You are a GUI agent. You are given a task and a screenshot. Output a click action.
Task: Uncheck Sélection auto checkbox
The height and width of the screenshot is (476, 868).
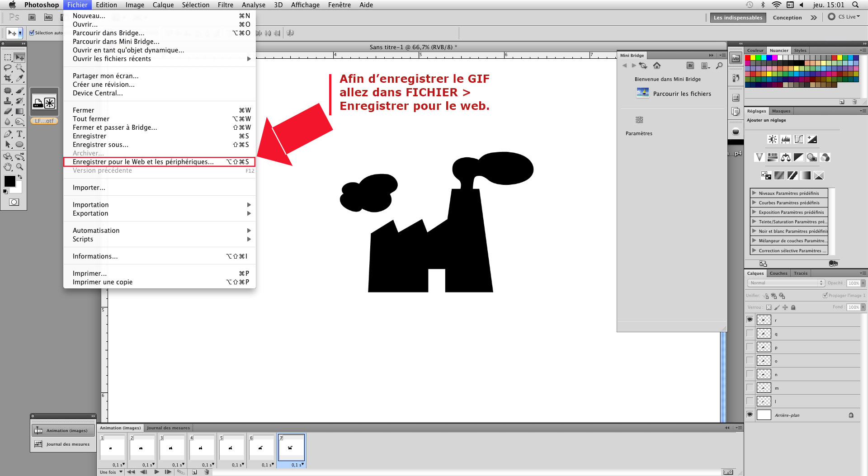tap(32, 33)
